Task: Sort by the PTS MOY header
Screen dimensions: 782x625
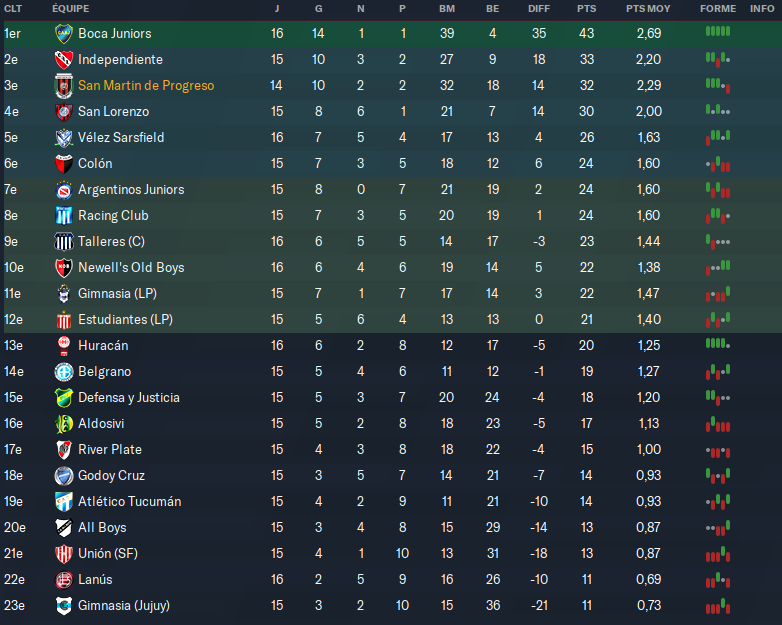Action: [648, 8]
